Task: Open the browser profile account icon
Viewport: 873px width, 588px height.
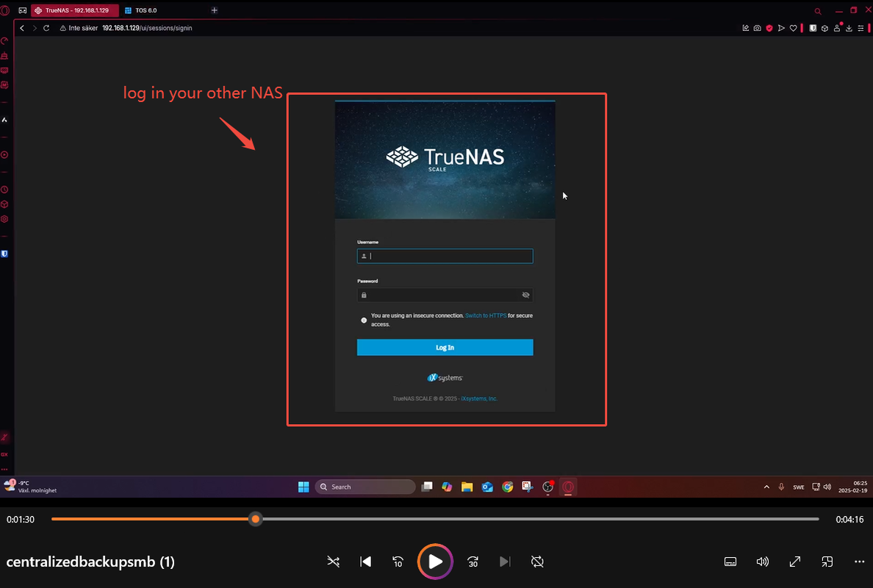Action: 837,28
